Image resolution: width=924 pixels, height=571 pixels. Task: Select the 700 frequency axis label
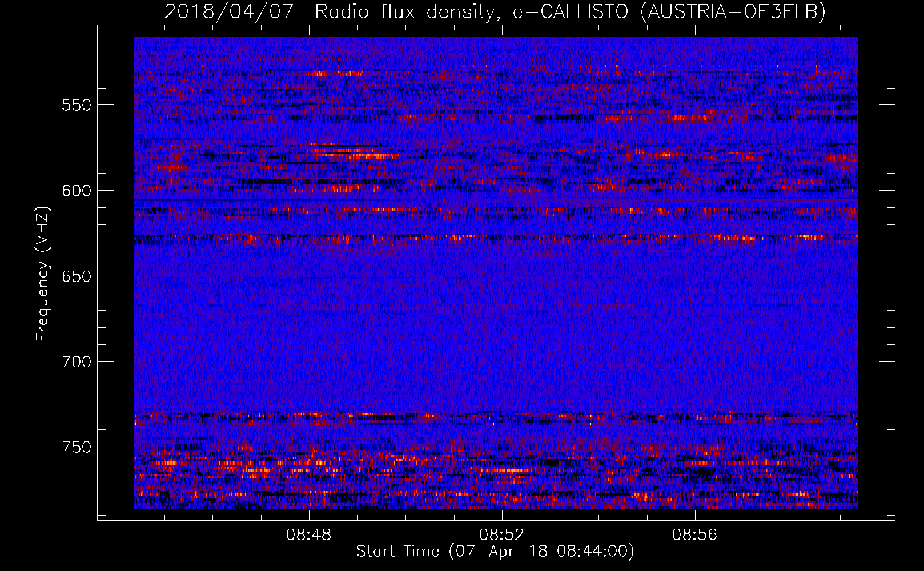click(77, 362)
